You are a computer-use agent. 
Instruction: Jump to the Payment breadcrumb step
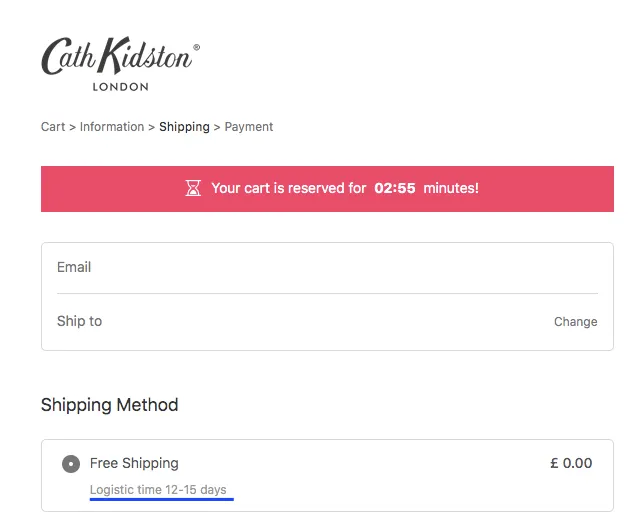249,127
